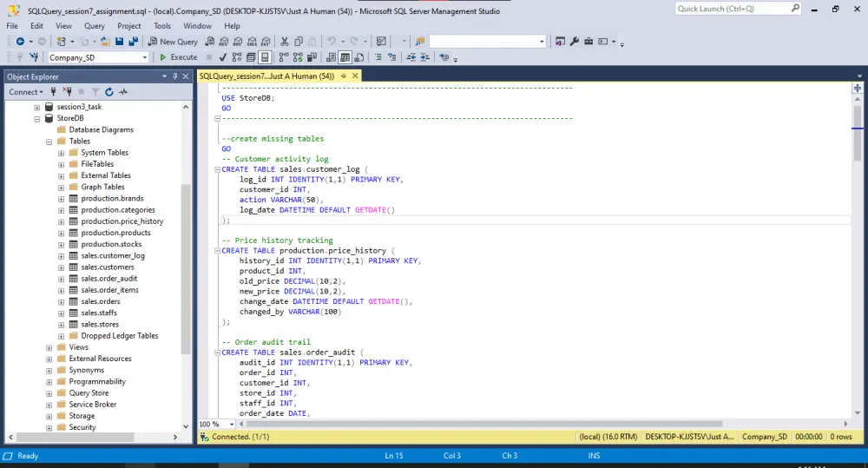Close the Object Explorer panel
This screenshot has width=868, height=468.
point(186,76)
